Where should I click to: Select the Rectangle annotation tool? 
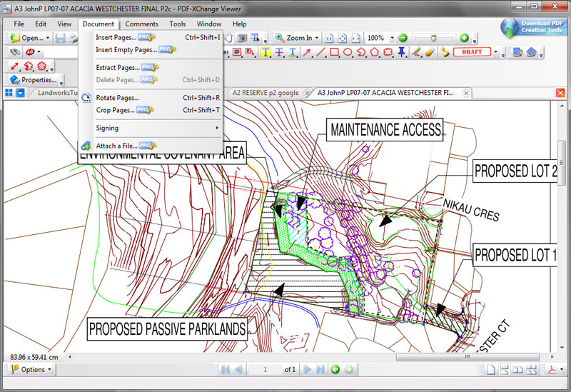coord(335,52)
